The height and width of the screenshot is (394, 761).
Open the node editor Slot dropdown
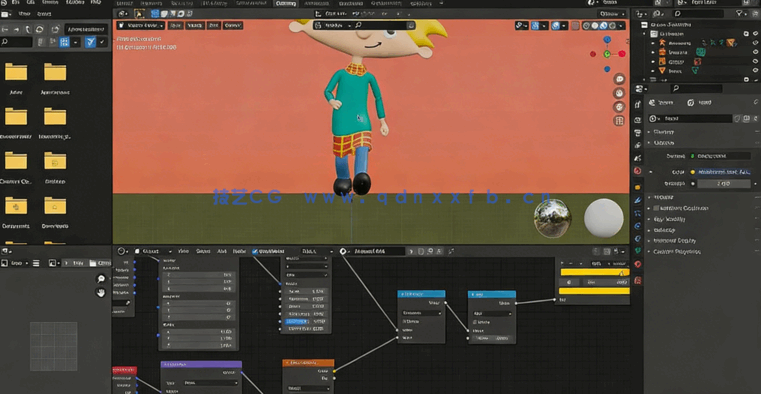pos(316,251)
